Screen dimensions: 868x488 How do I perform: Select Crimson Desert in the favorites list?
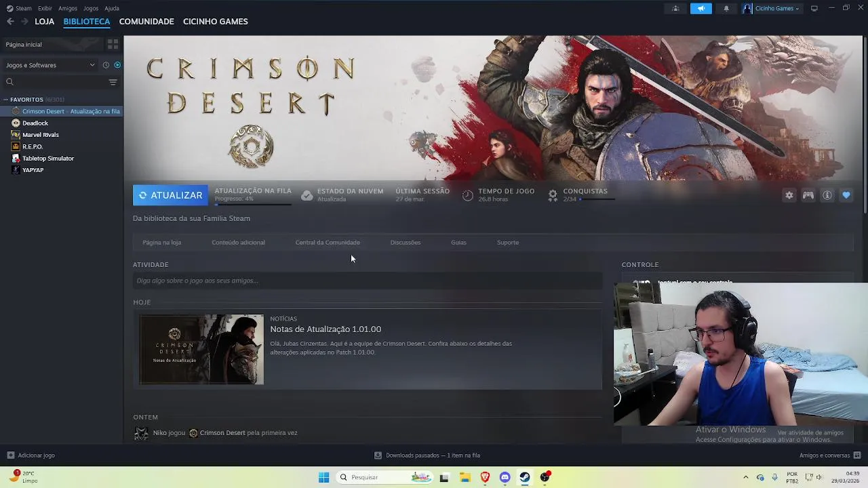click(x=62, y=111)
